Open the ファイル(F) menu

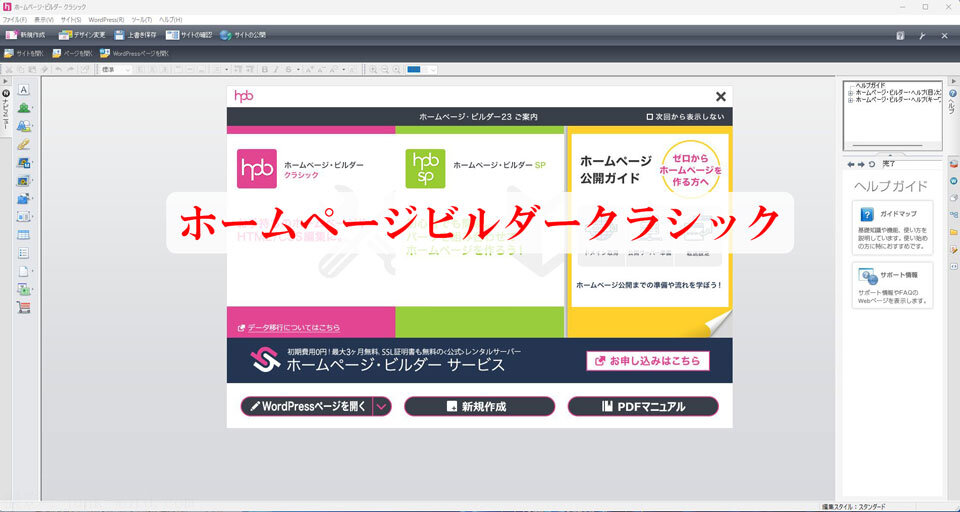point(15,20)
